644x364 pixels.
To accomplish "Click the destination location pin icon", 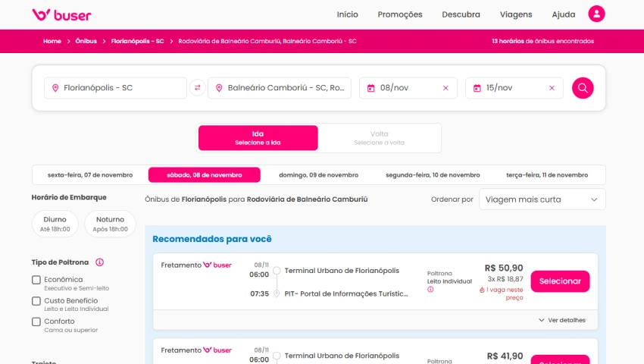I will pyautogui.click(x=219, y=88).
